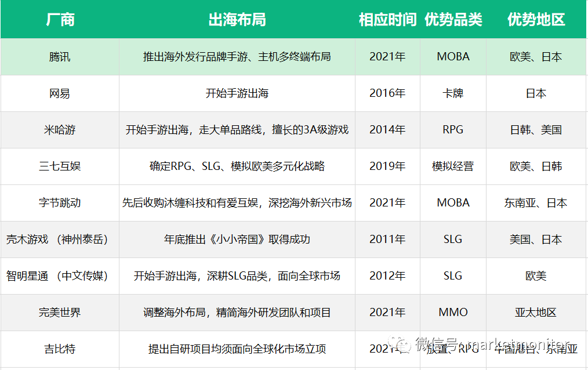The width and height of the screenshot is (588, 370).
Task: Select the 2012年 time cell
Action: [387, 276]
